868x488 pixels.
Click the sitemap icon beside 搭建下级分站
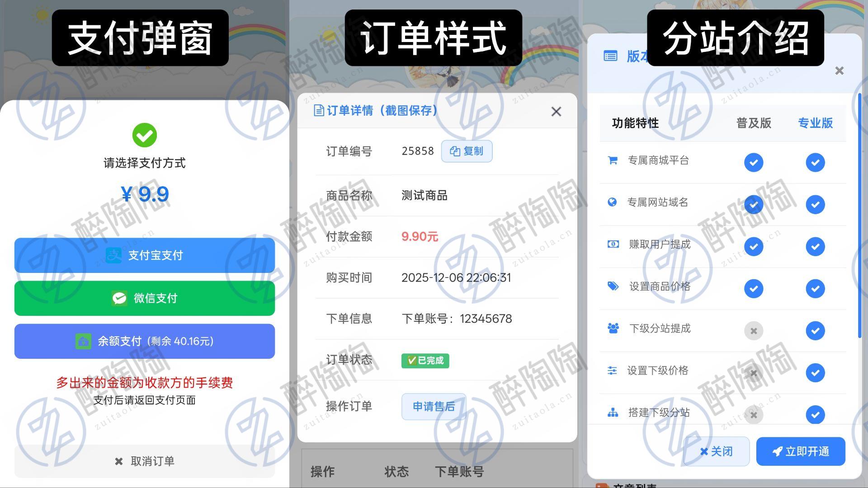pyautogui.click(x=613, y=413)
